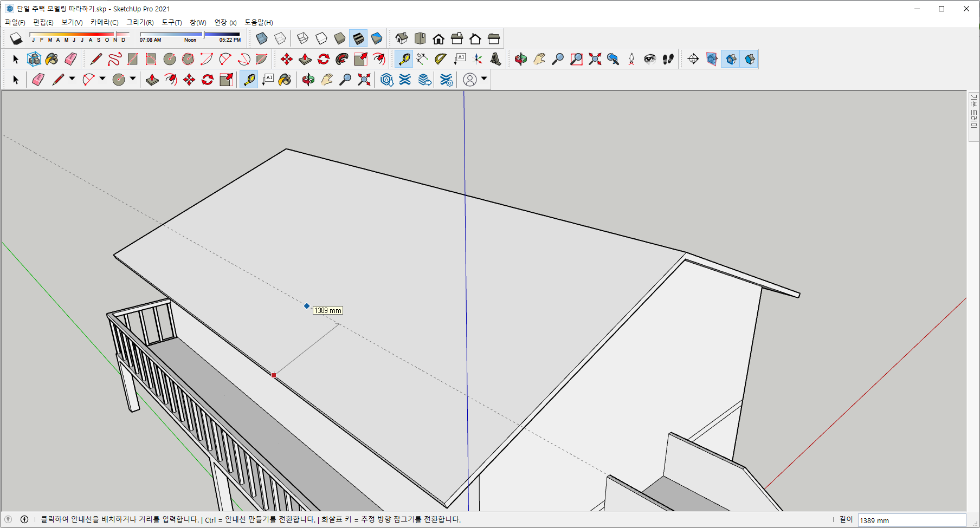Select 3D Text tool

click(x=496, y=59)
